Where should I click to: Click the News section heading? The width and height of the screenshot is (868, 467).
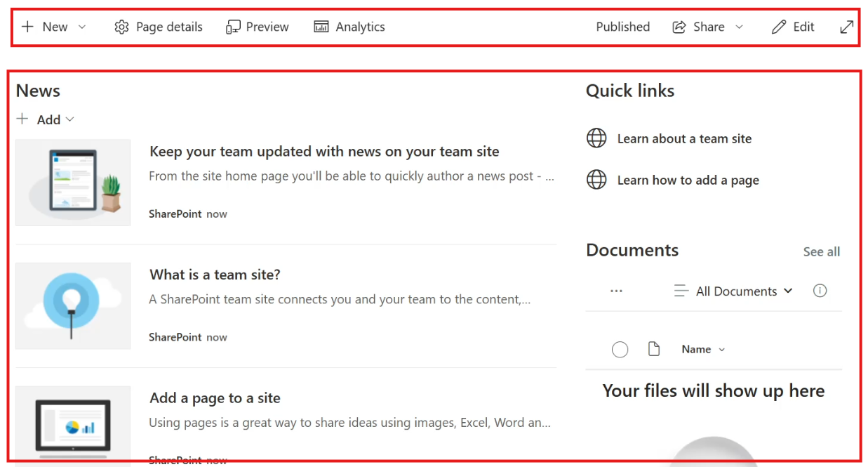tap(38, 91)
